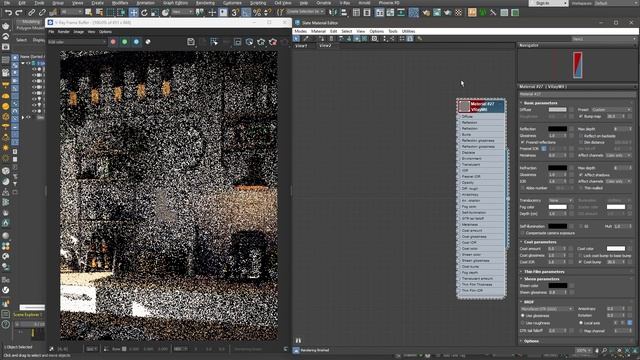Viewport: 640px width, 360px height.
Task: Open the Material menu in Slate Material Editor
Action: tap(318, 31)
